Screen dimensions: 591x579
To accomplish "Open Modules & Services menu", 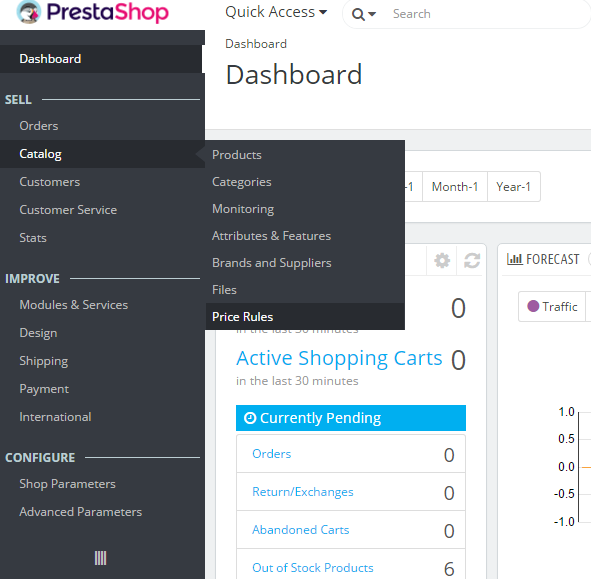I will [x=73, y=305].
